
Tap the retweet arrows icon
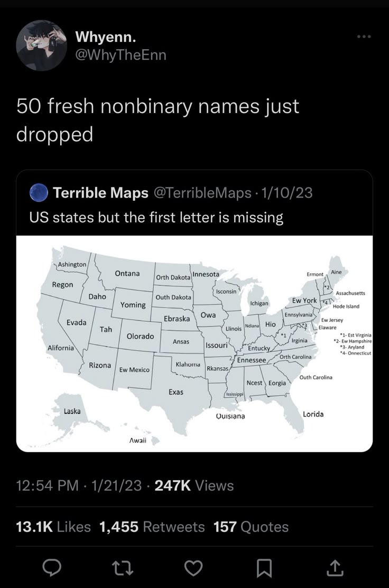124,568
